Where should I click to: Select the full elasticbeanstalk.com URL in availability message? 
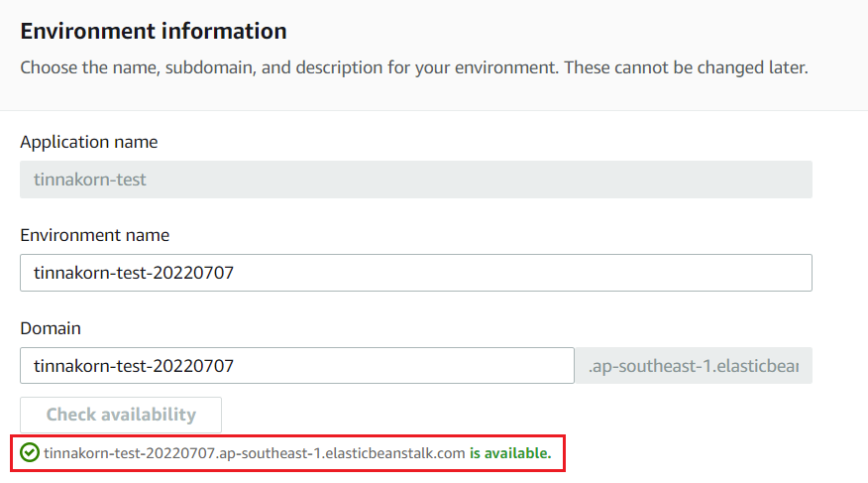pos(254,453)
